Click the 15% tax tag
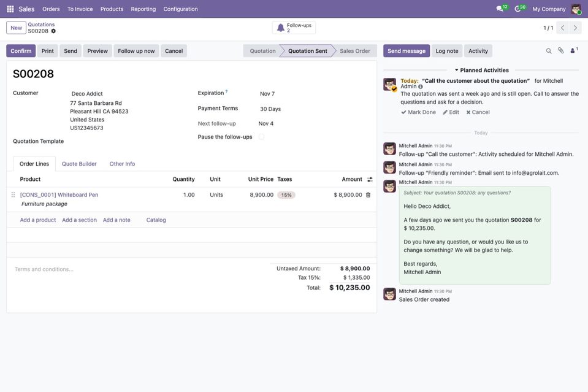 286,195
